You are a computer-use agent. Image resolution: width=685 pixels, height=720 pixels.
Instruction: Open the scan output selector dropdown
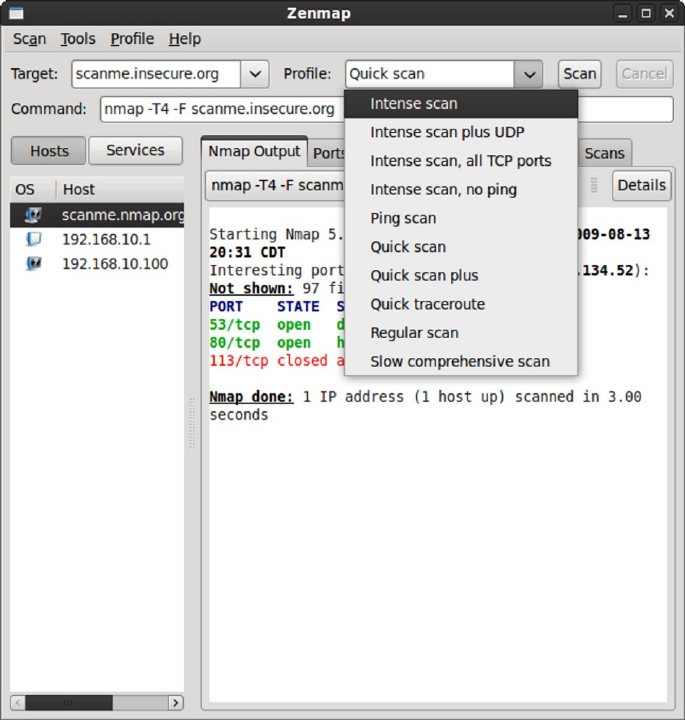tap(275, 186)
